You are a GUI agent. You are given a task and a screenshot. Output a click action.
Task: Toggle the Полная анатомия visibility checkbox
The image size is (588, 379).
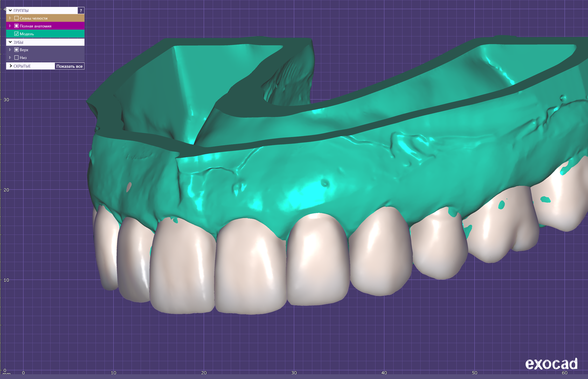(16, 26)
